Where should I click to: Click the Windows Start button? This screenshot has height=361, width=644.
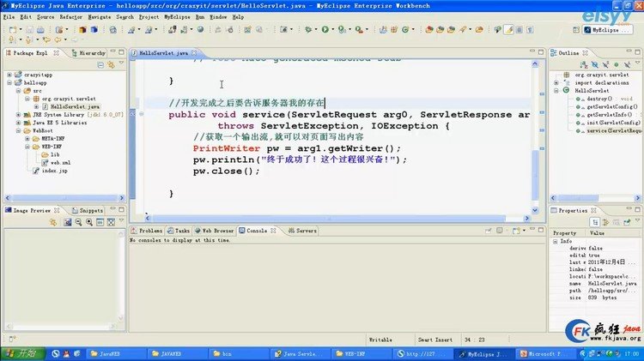(x=22, y=353)
